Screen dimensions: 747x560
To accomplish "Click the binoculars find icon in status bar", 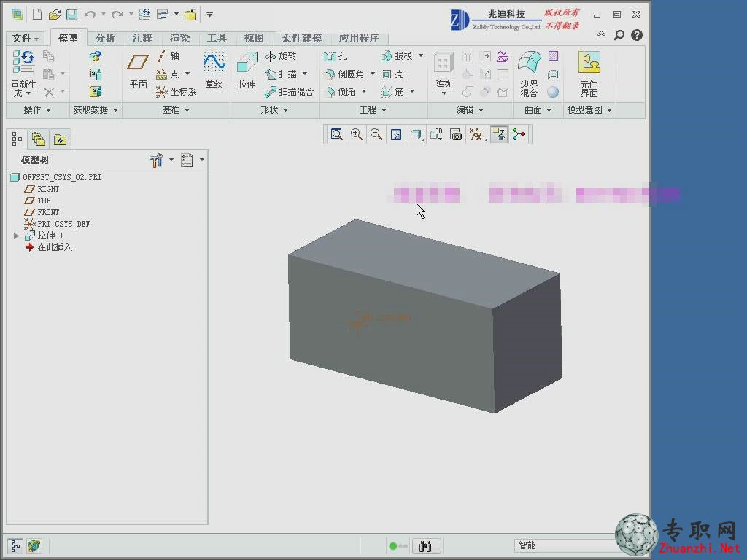I will tap(425, 546).
